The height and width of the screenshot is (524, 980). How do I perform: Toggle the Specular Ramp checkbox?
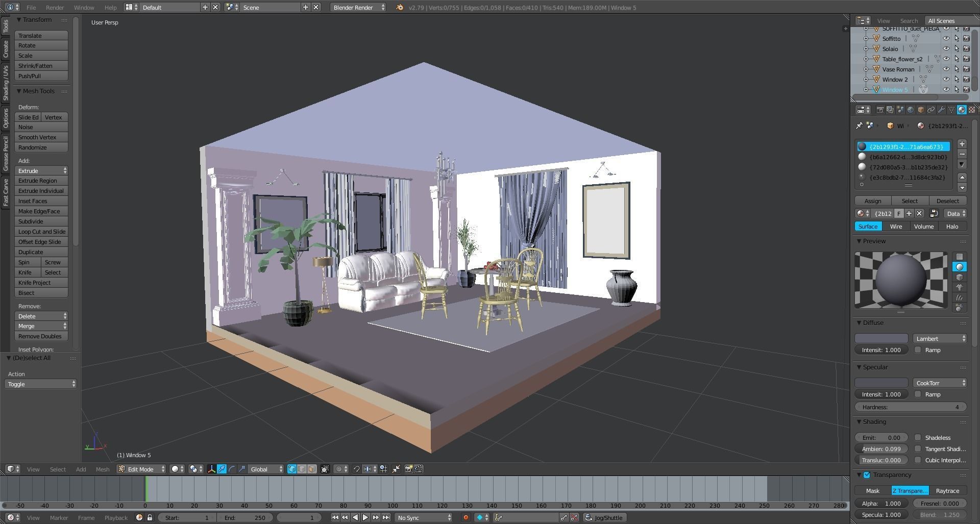click(918, 394)
